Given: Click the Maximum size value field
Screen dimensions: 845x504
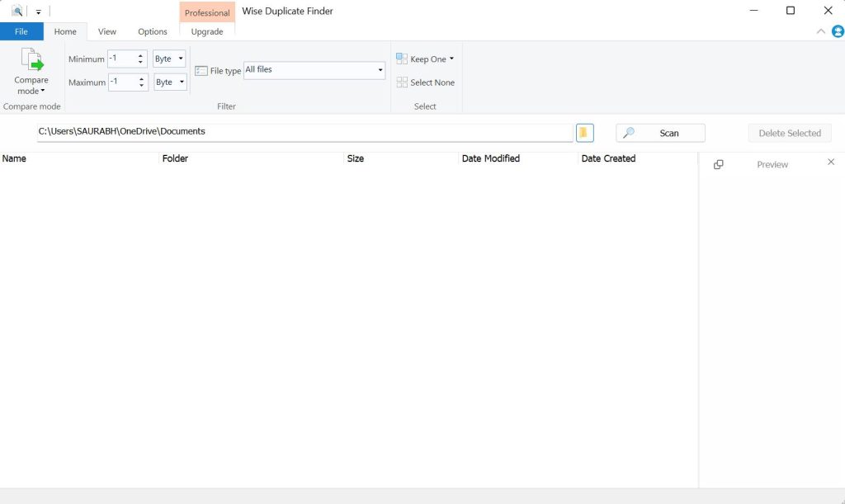Looking at the screenshot, I should 122,82.
